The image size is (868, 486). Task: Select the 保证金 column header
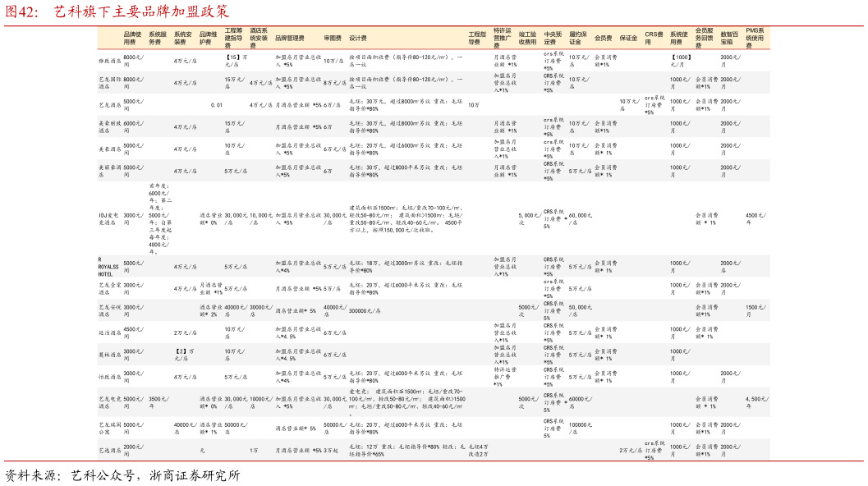coord(628,38)
